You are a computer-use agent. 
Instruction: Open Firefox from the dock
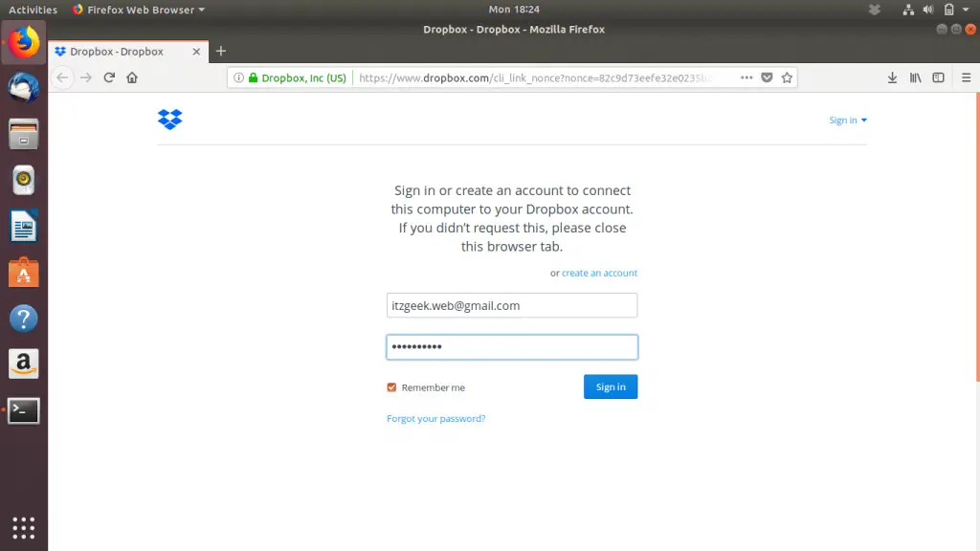[24, 42]
